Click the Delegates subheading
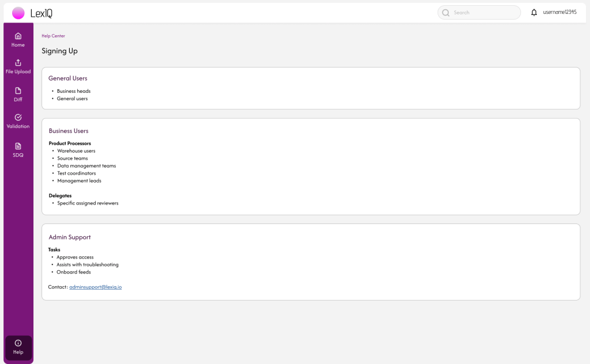590x364 pixels. click(60, 196)
